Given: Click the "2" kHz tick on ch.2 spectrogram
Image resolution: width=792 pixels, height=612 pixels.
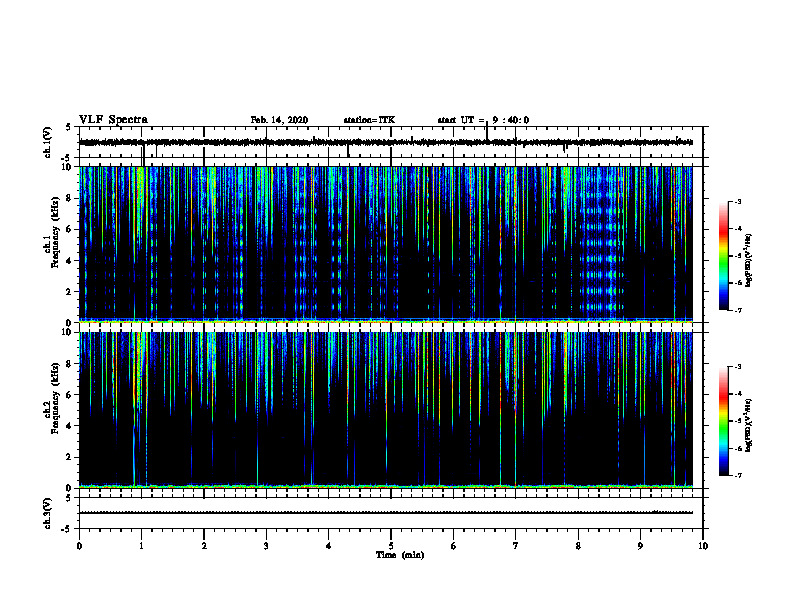Looking at the screenshot, I should [70, 457].
